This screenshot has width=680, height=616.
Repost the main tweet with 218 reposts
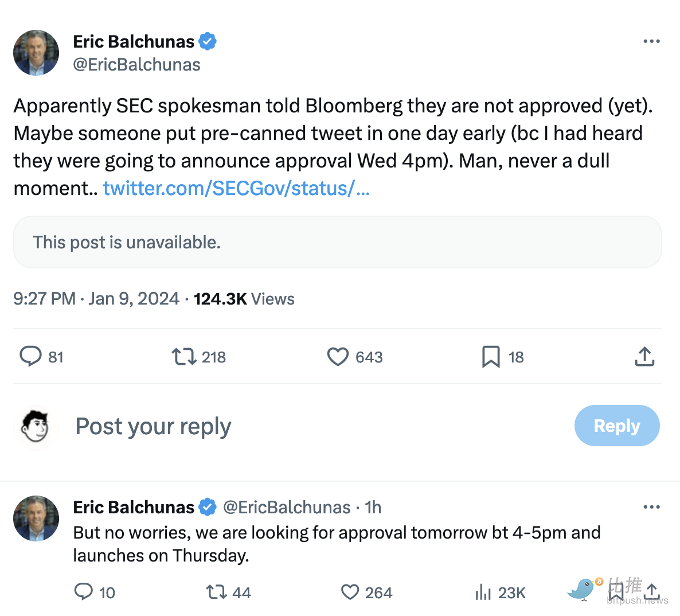[x=184, y=357]
